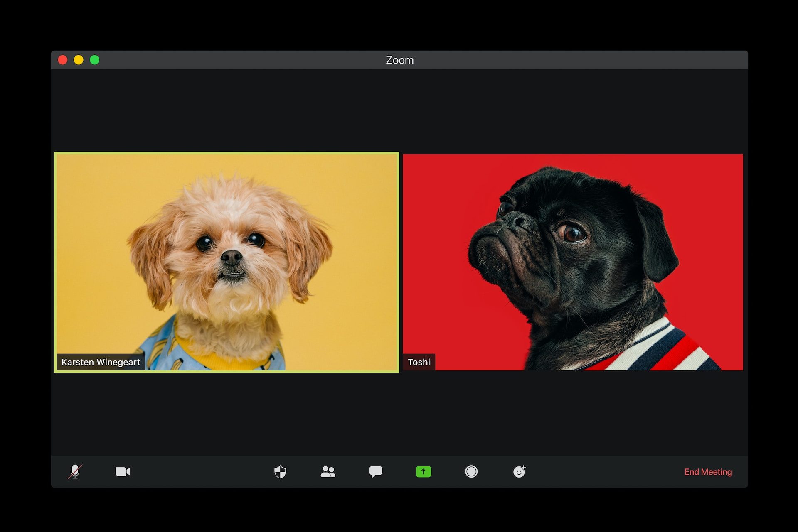Open the Security shield options
This screenshot has width=798, height=532.
click(280, 472)
